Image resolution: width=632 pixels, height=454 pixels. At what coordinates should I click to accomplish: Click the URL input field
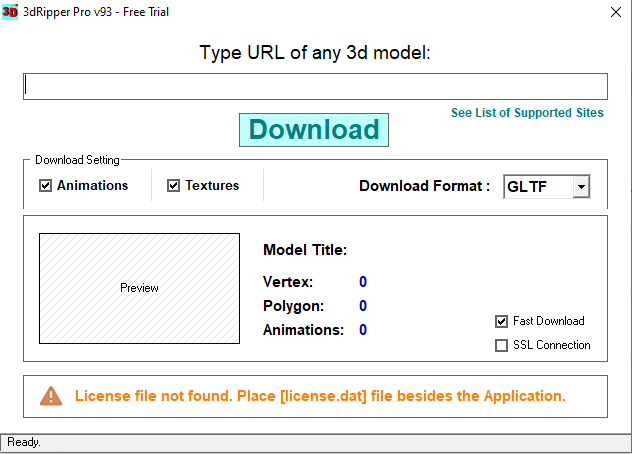(x=315, y=86)
